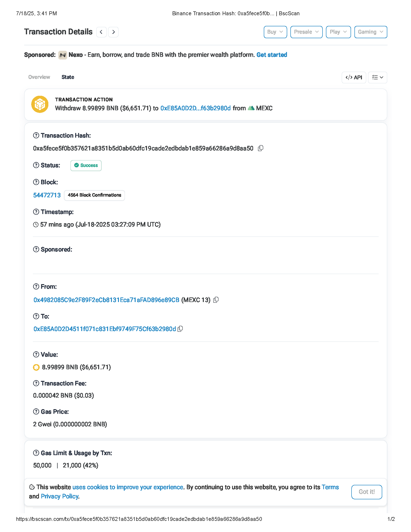Open the display preferences chevron menu
The width and height of the screenshot is (411, 532).
(377, 77)
